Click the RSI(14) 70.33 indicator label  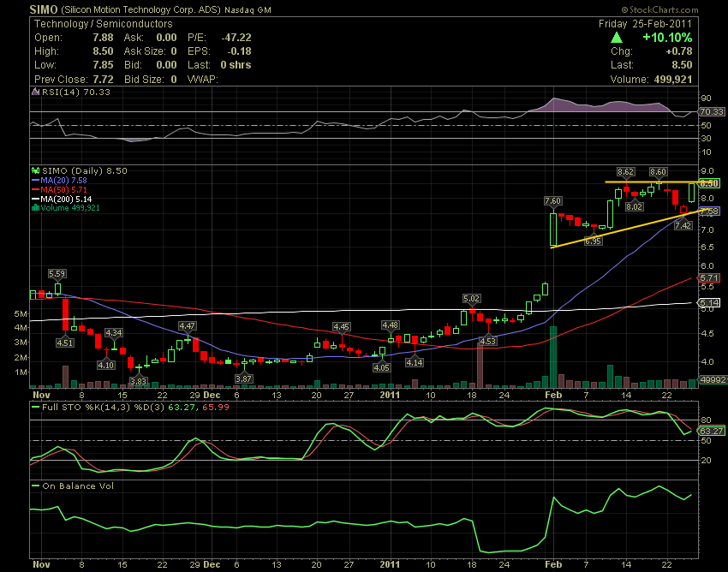(x=76, y=92)
